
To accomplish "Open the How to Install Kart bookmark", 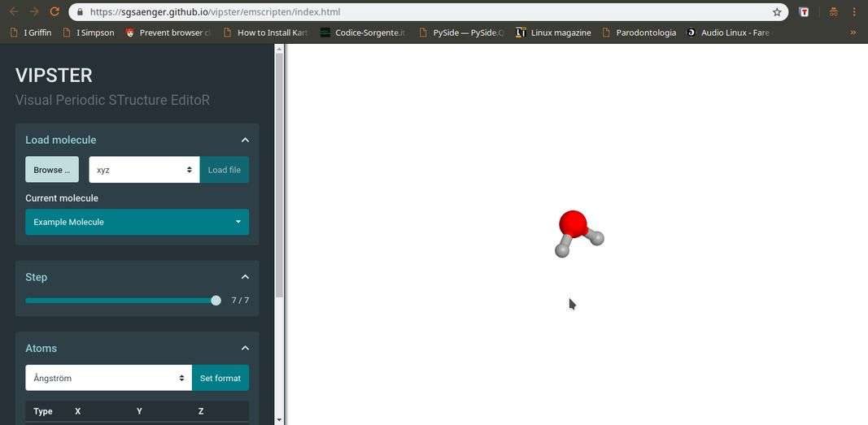I will click(266, 33).
